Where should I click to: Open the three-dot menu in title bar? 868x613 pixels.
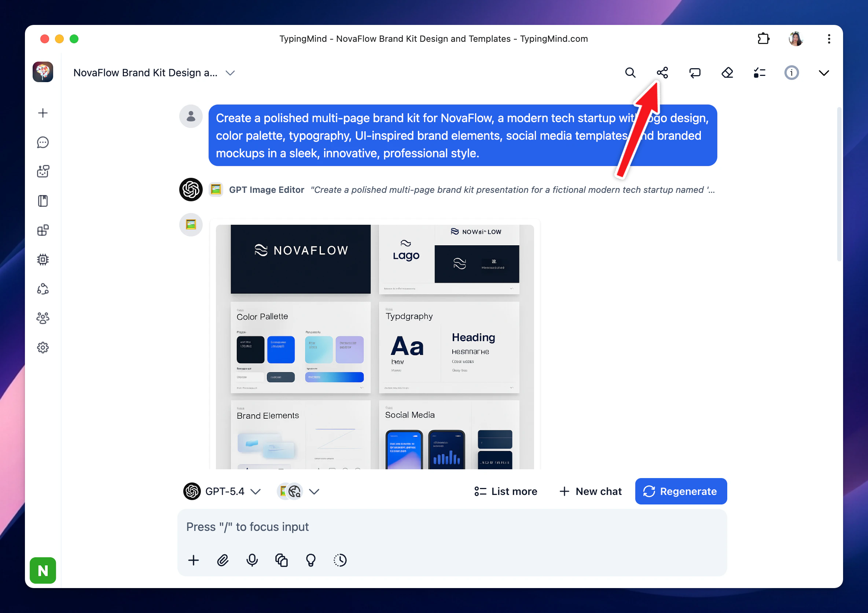pos(829,38)
